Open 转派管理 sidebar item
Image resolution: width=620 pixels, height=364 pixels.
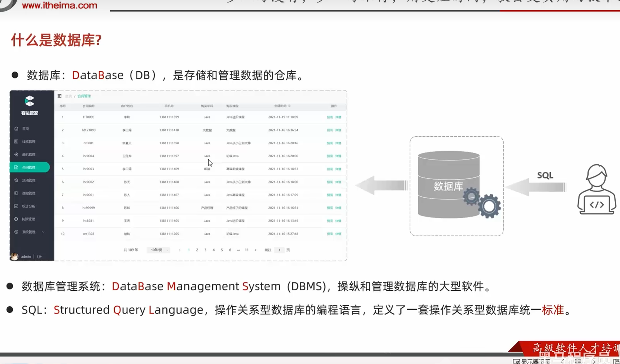pos(28,219)
